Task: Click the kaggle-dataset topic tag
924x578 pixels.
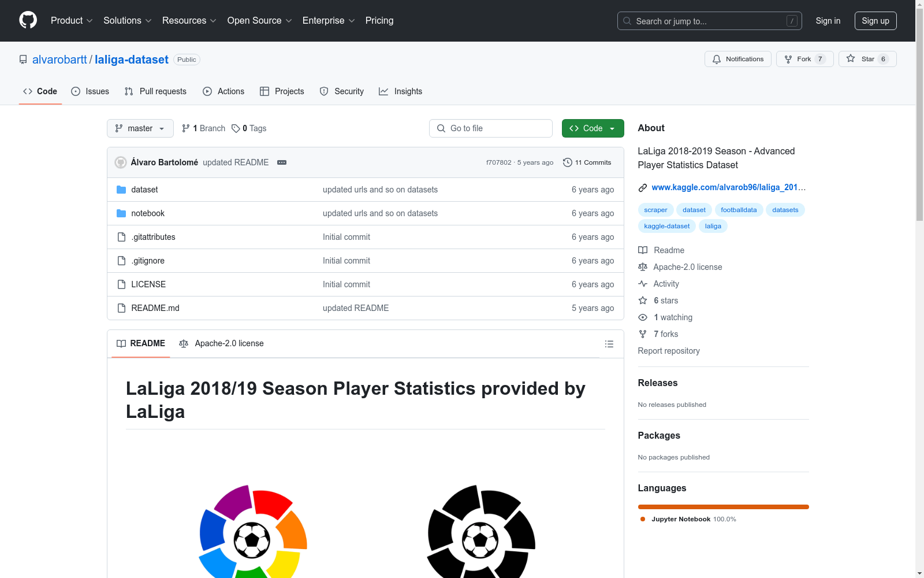Action: [667, 226]
